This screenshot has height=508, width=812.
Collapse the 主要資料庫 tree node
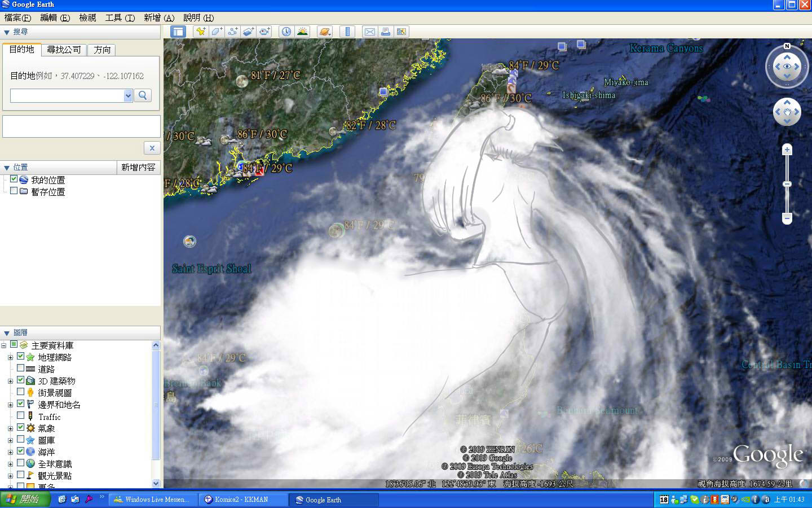pyautogui.click(x=4, y=345)
